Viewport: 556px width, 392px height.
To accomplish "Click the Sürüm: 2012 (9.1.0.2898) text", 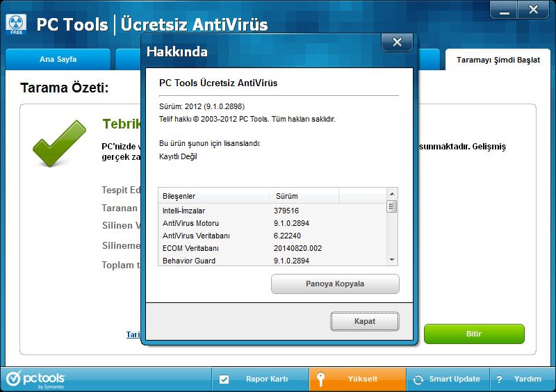I will point(202,106).
